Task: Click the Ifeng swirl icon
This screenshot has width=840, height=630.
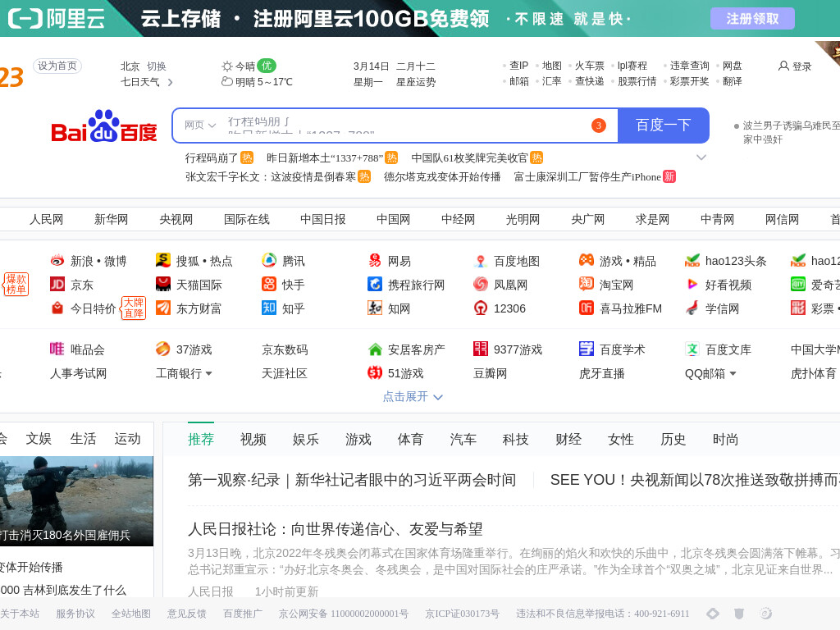Action: coord(481,284)
